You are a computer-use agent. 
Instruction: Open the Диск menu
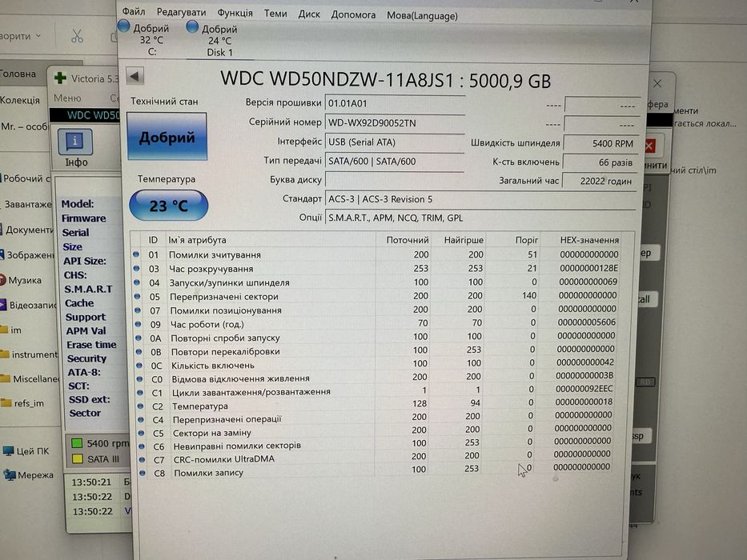pyautogui.click(x=309, y=14)
